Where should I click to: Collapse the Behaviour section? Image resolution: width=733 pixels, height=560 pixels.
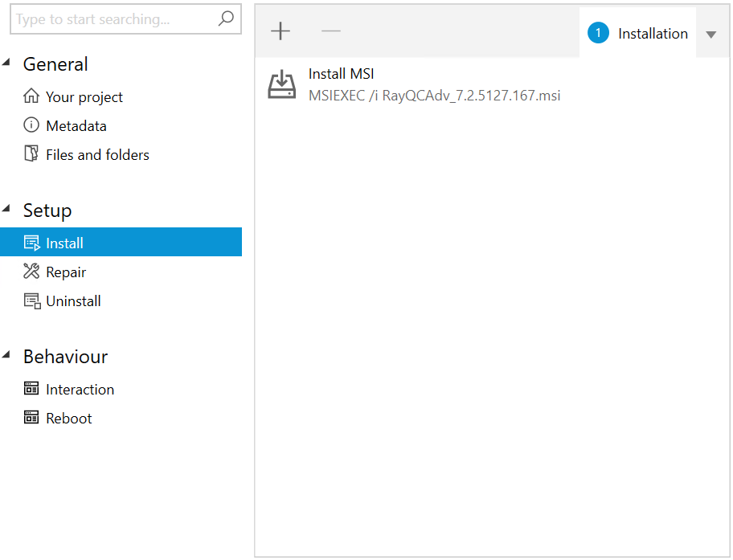click(7, 357)
